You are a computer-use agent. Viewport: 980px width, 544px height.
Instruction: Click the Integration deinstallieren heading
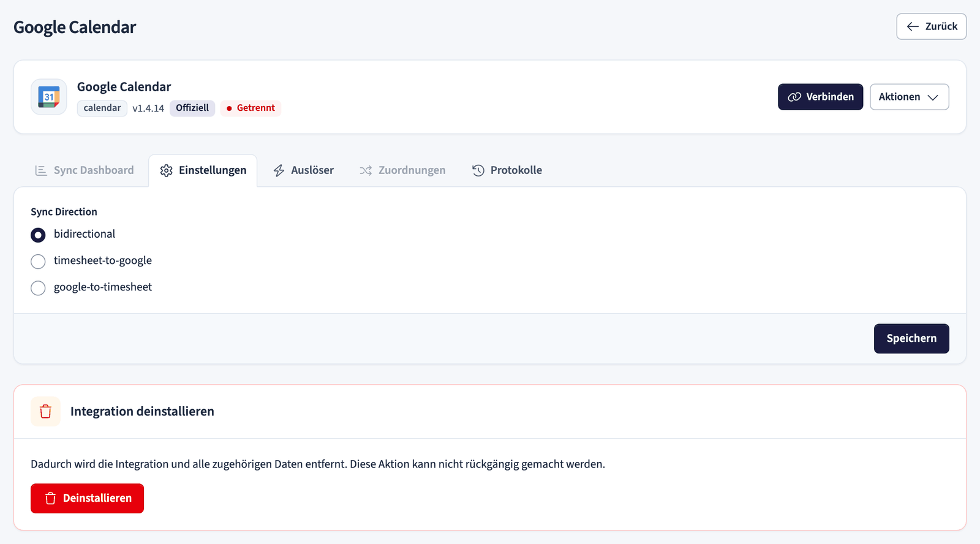click(x=142, y=412)
